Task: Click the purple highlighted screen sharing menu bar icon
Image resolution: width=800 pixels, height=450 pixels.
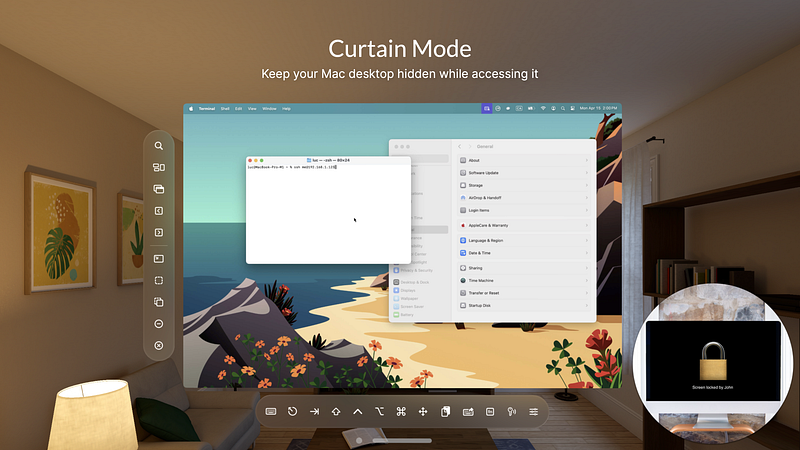Action: (486, 108)
